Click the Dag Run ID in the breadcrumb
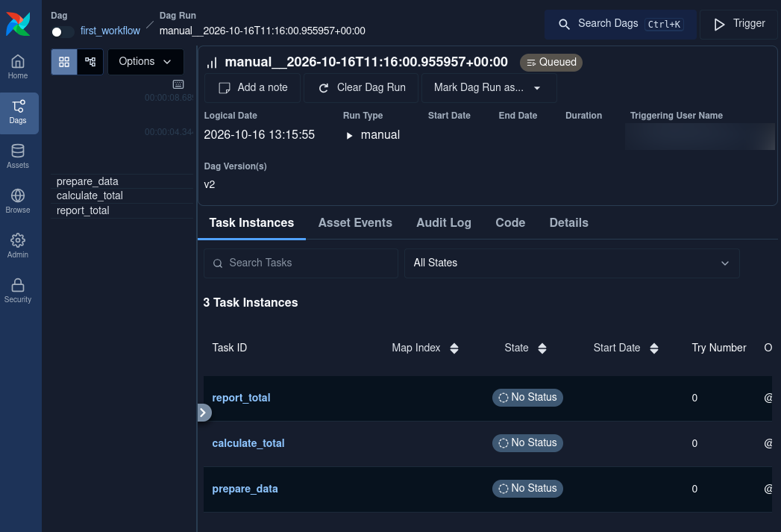The image size is (781, 532). (x=262, y=31)
